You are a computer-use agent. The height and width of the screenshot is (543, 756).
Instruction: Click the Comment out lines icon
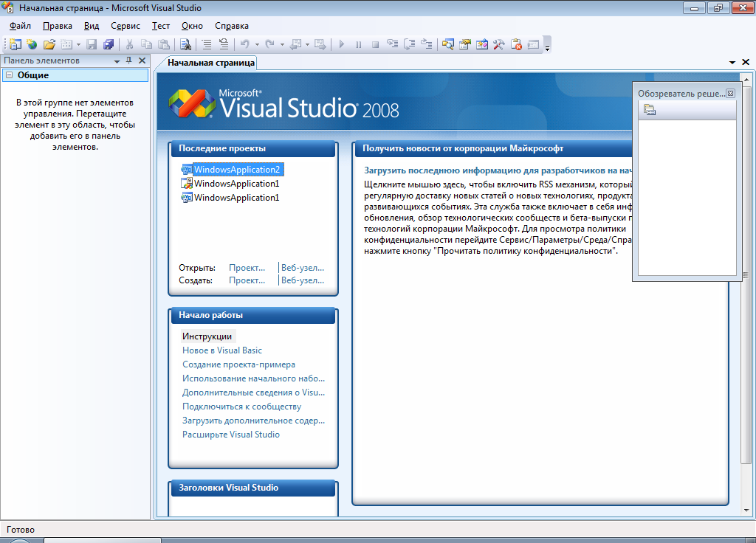point(207,44)
